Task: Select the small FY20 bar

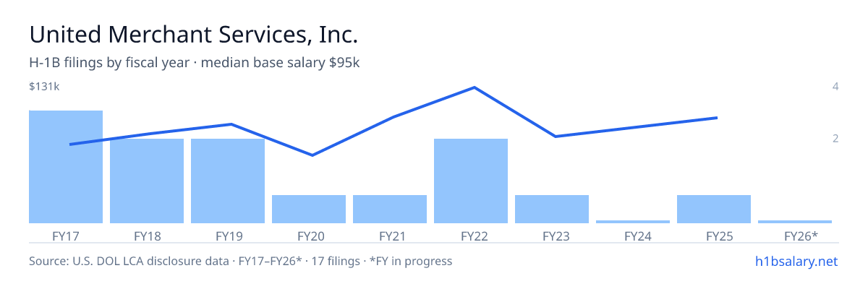Action: click(309, 209)
